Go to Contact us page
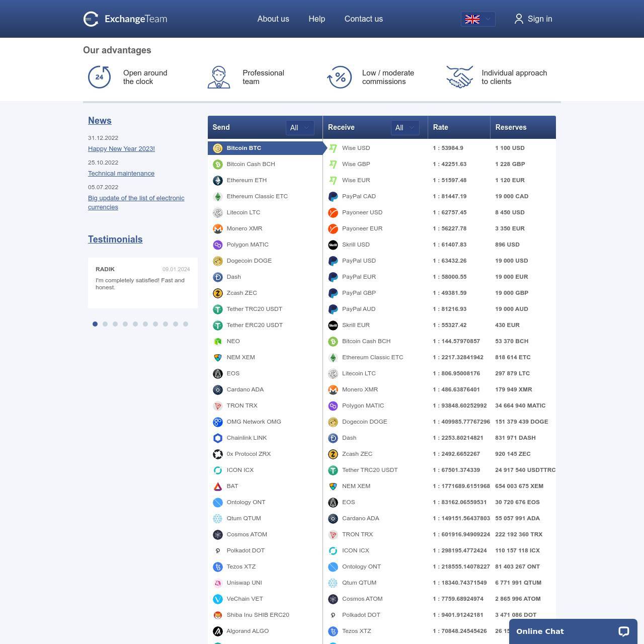The width and height of the screenshot is (644, 644). [364, 19]
